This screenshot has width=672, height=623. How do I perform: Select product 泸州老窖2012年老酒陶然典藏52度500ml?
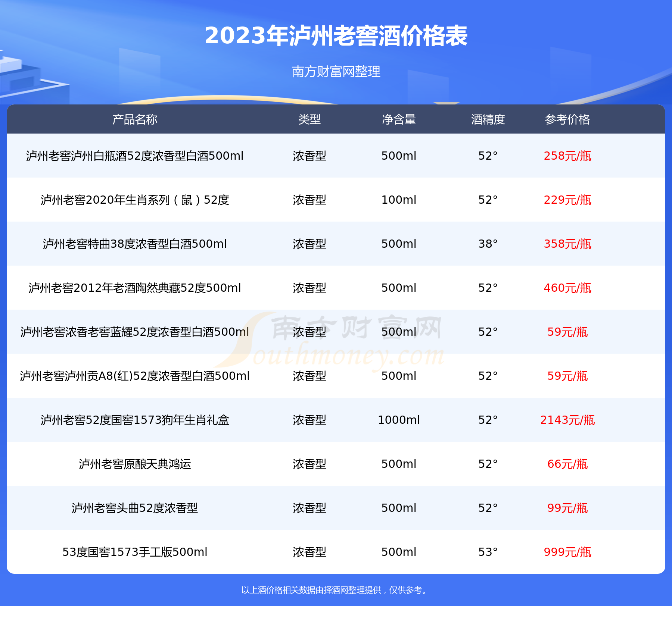135,288
